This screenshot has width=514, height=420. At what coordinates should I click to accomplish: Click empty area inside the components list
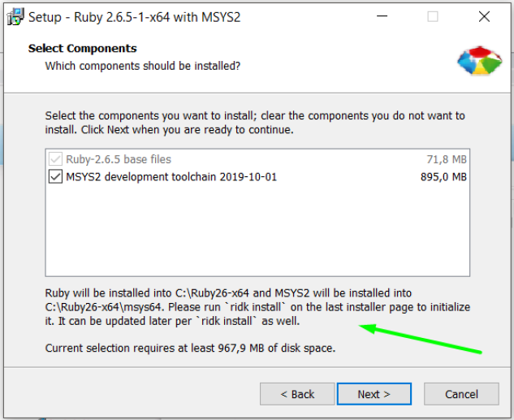pos(257,230)
